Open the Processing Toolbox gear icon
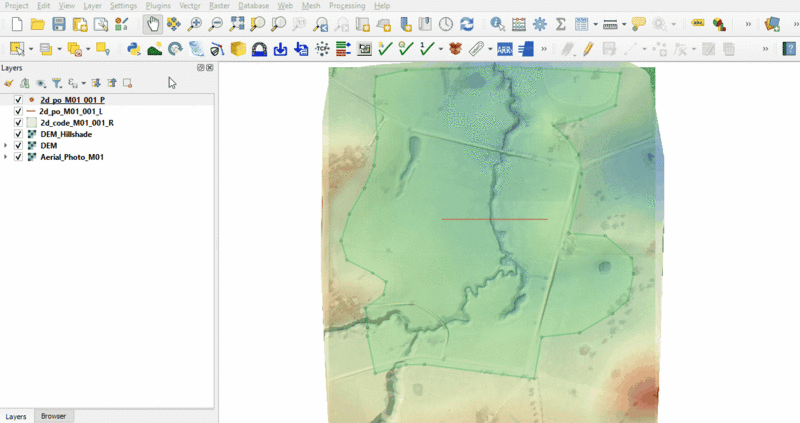This screenshot has width=800, height=423. (x=540, y=23)
